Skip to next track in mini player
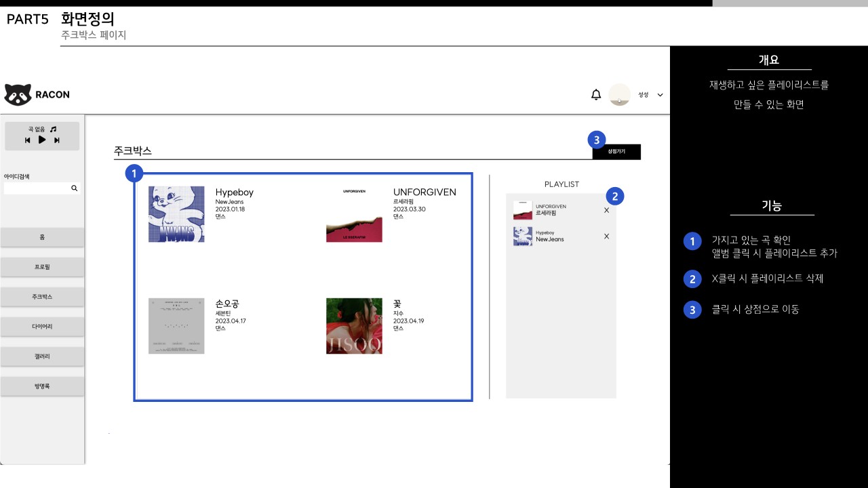The image size is (868, 488). coord(57,140)
